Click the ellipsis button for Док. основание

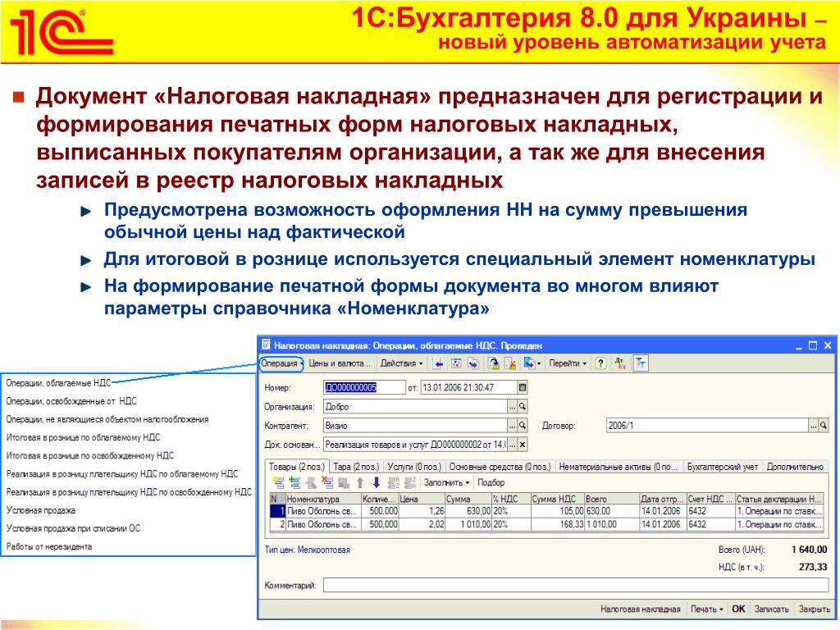pyautogui.click(x=512, y=445)
